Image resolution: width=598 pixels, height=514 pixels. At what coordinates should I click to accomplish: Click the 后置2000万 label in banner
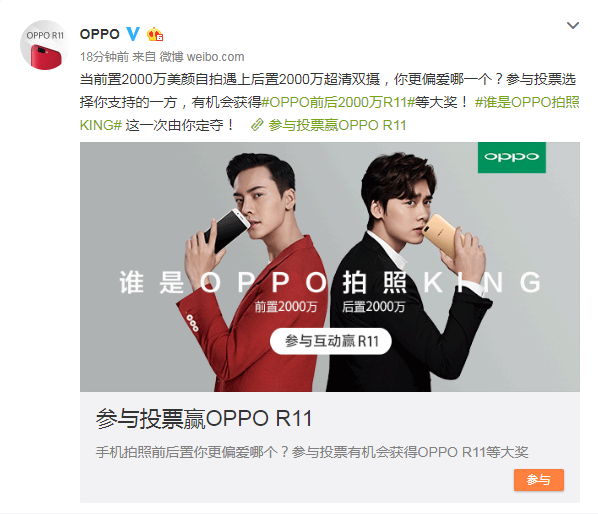point(373,307)
